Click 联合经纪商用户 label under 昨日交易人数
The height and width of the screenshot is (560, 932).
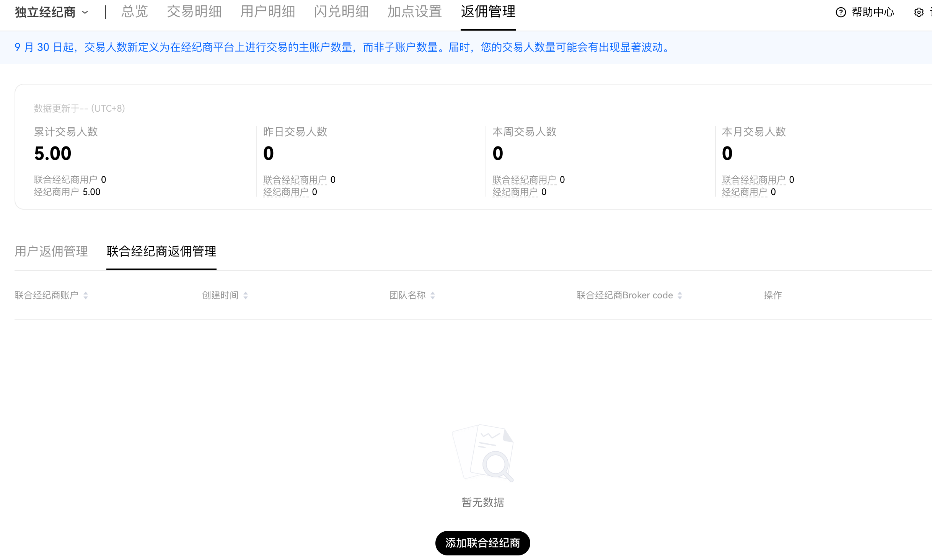click(x=295, y=179)
